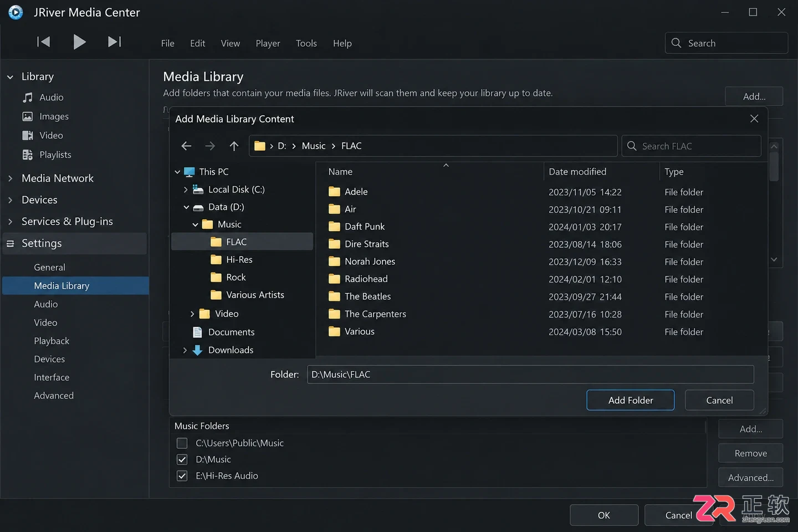Expand the Devices section in the sidebar
798x532 pixels.
click(10, 200)
